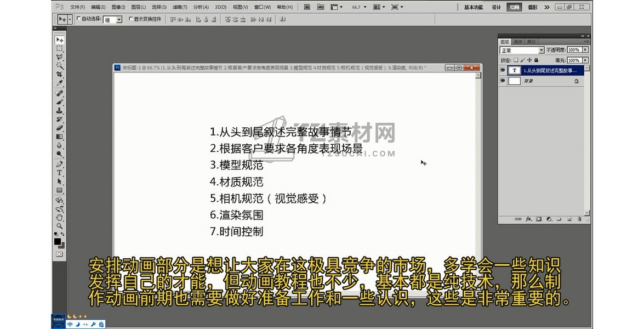Open Mini Bridge via the Mb icon
Image resolution: width=644 pixels, height=329 pixels.
(x=321, y=7)
